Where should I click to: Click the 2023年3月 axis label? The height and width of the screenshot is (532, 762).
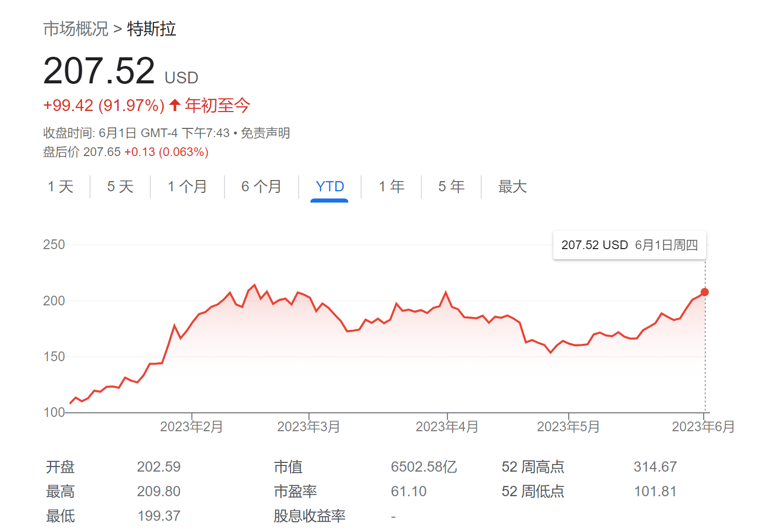(x=308, y=427)
